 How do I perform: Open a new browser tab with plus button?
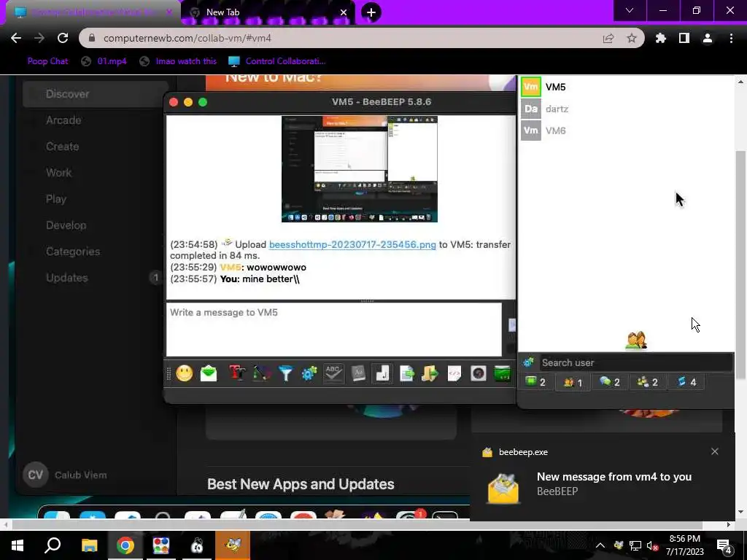tap(371, 12)
